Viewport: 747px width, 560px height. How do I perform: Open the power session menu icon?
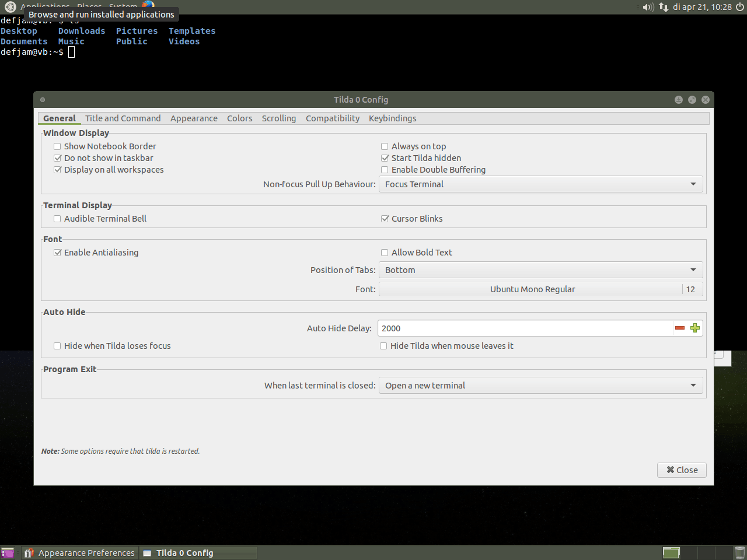740,7
